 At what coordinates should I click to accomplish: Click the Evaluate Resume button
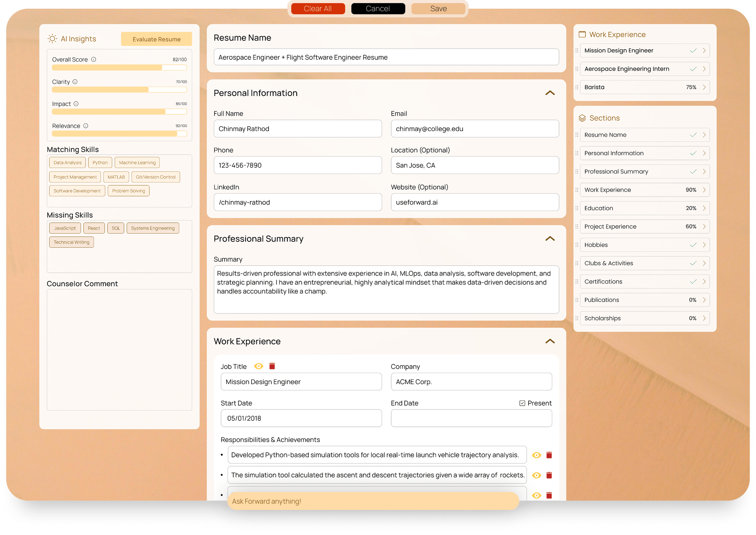(x=156, y=39)
